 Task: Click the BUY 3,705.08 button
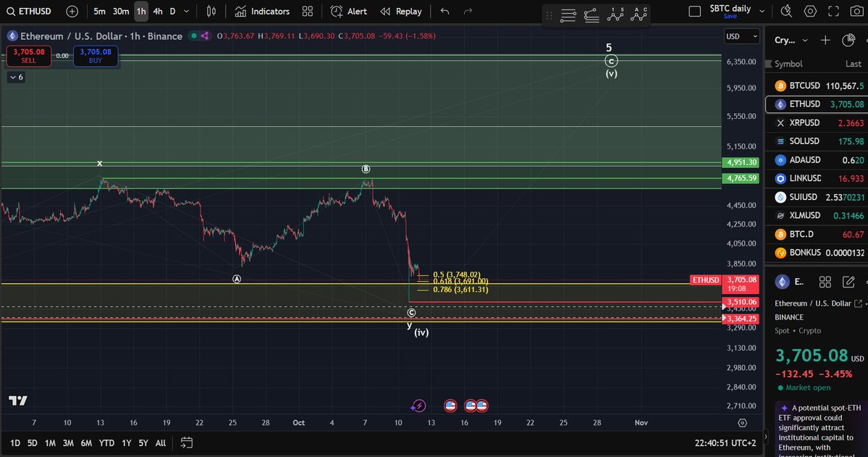tap(96, 55)
